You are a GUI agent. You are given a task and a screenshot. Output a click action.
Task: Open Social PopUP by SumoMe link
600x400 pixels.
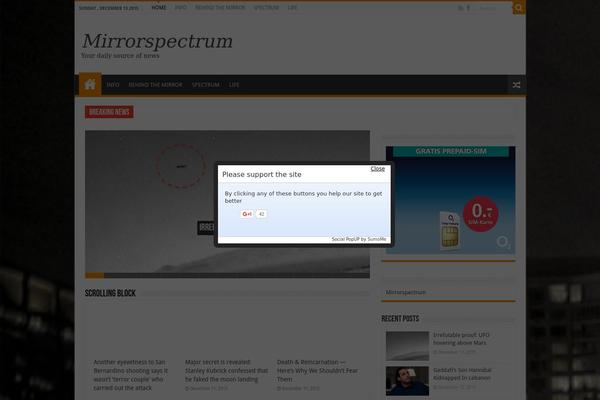pyautogui.click(x=359, y=239)
